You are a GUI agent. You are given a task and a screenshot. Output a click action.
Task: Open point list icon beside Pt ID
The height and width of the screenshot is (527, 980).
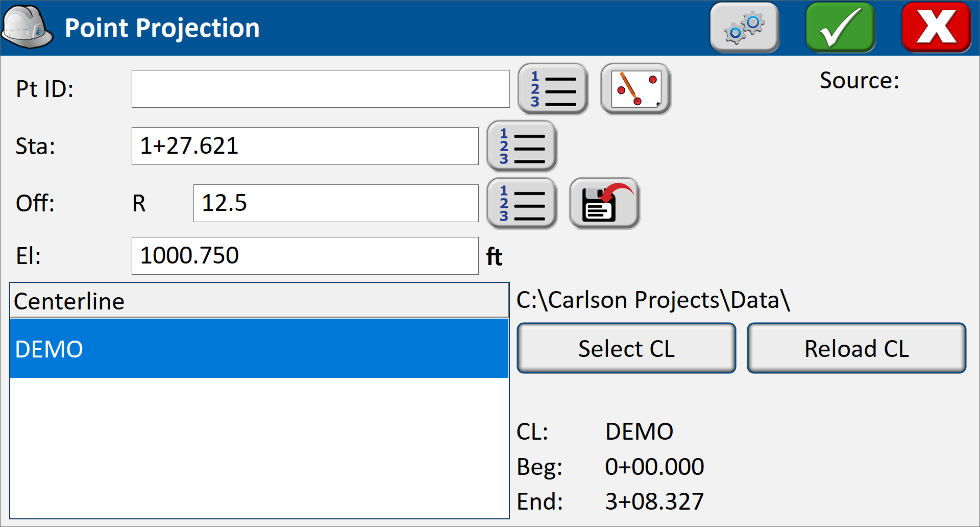tap(553, 89)
